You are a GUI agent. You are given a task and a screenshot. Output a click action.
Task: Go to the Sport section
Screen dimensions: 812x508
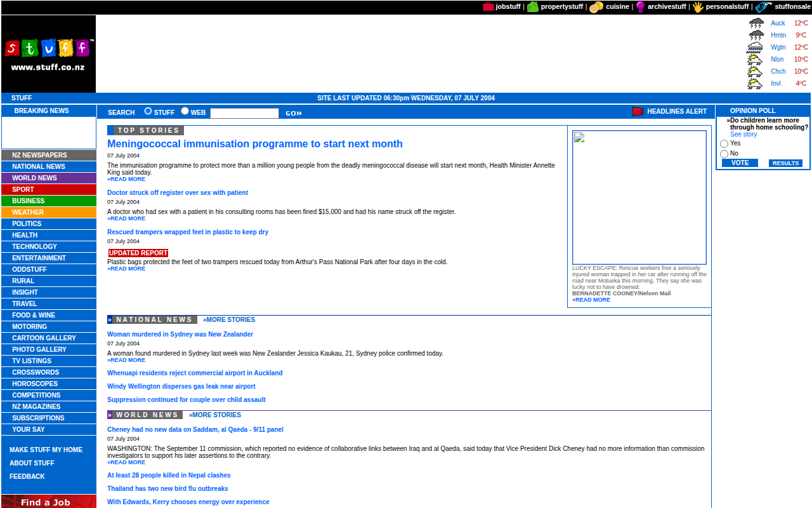[x=49, y=189]
